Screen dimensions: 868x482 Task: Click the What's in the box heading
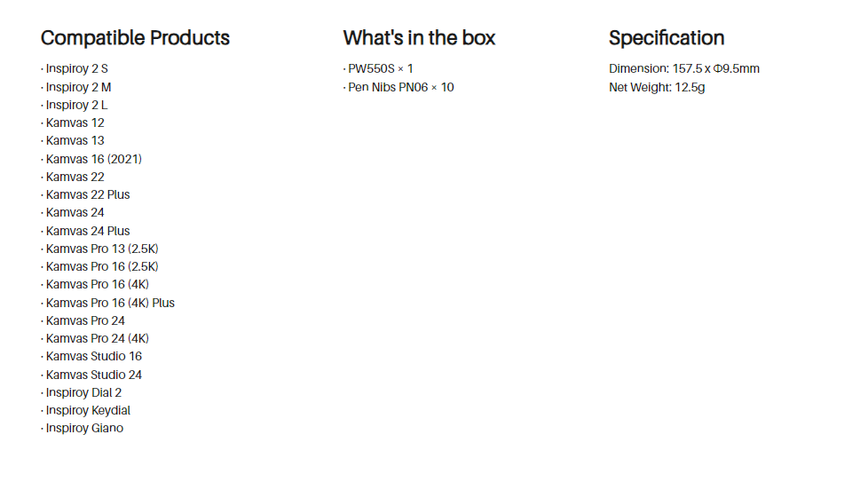click(x=419, y=38)
